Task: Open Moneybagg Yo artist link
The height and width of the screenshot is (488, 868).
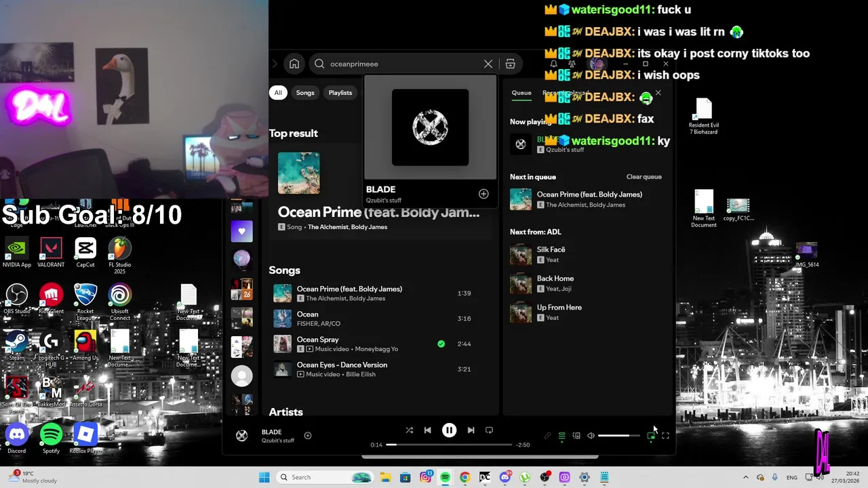Action: [x=376, y=349]
